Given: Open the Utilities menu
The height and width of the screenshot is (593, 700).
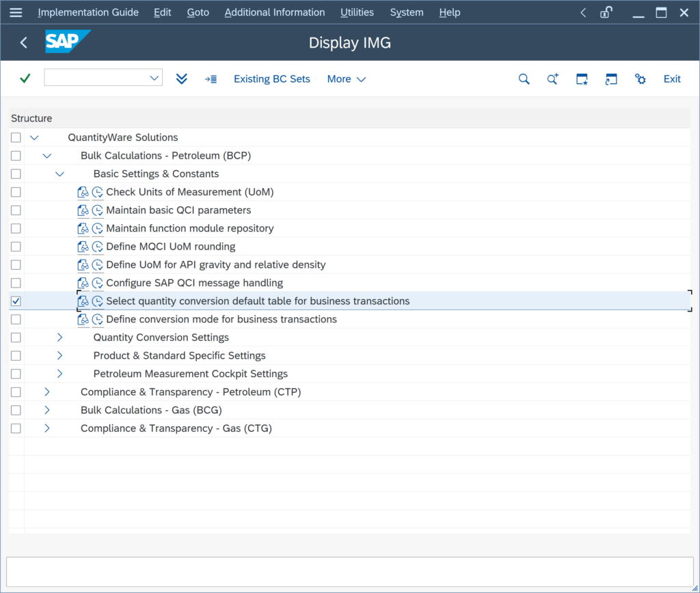Looking at the screenshot, I should click(357, 12).
